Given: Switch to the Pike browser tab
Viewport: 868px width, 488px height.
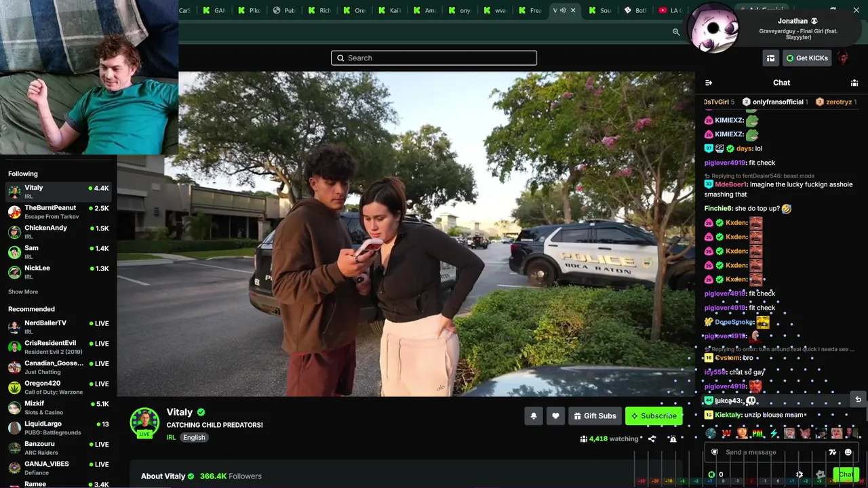Looking at the screenshot, I should coord(249,10).
